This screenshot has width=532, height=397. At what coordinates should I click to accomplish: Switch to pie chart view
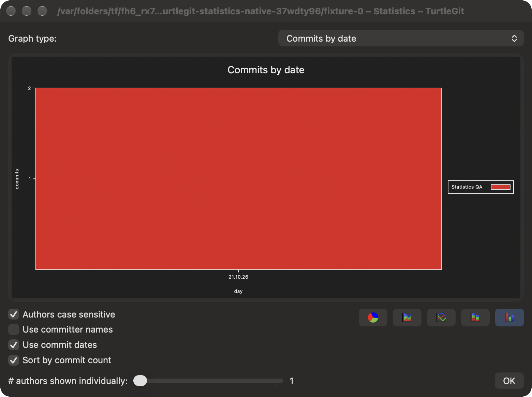[373, 318]
